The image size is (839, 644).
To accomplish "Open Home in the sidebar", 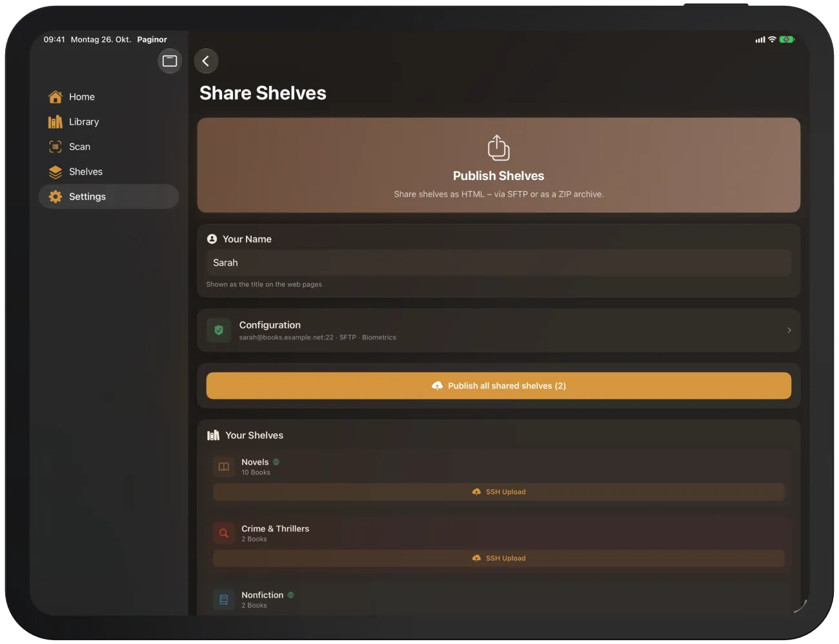I will (x=108, y=97).
